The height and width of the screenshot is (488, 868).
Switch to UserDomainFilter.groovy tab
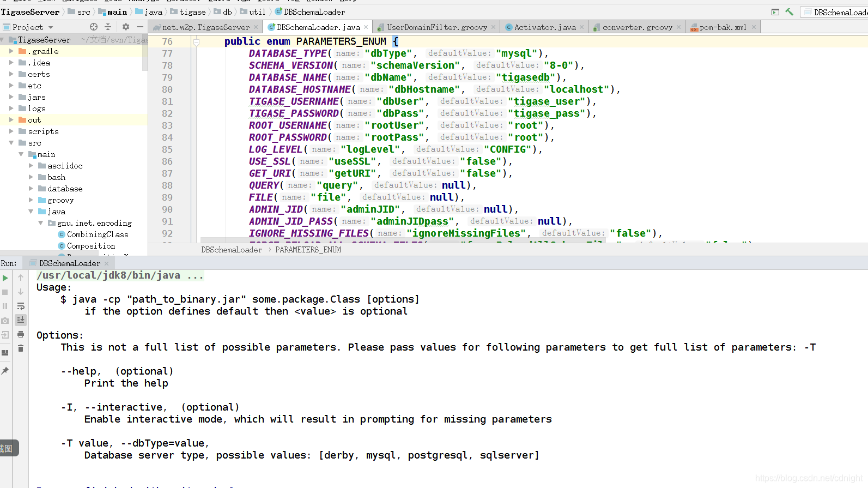click(x=437, y=27)
